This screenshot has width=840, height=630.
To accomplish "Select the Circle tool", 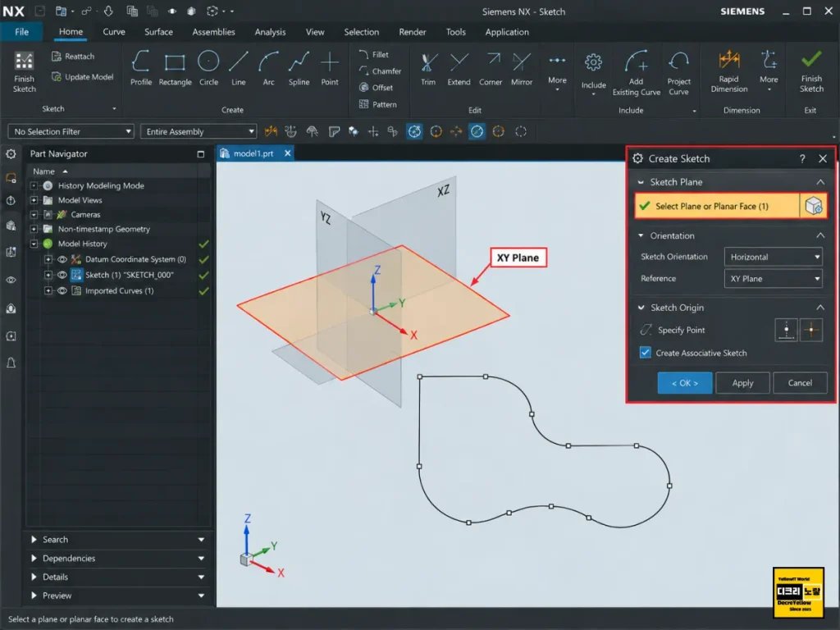I will click(208, 68).
